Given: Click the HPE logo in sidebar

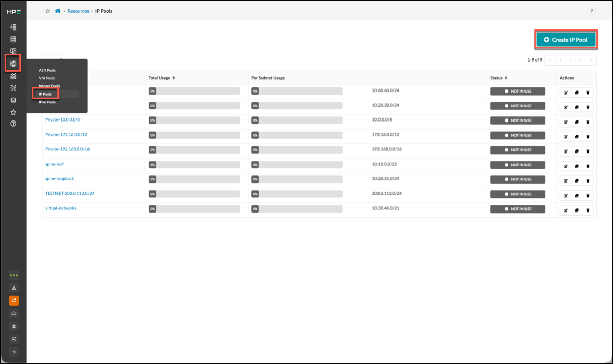Looking at the screenshot, I should coord(14,11).
